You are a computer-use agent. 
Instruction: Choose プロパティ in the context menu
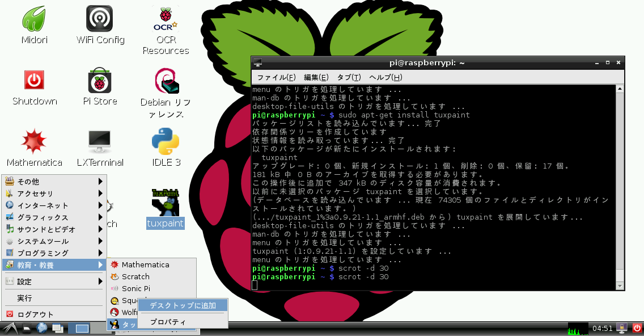tap(183, 322)
